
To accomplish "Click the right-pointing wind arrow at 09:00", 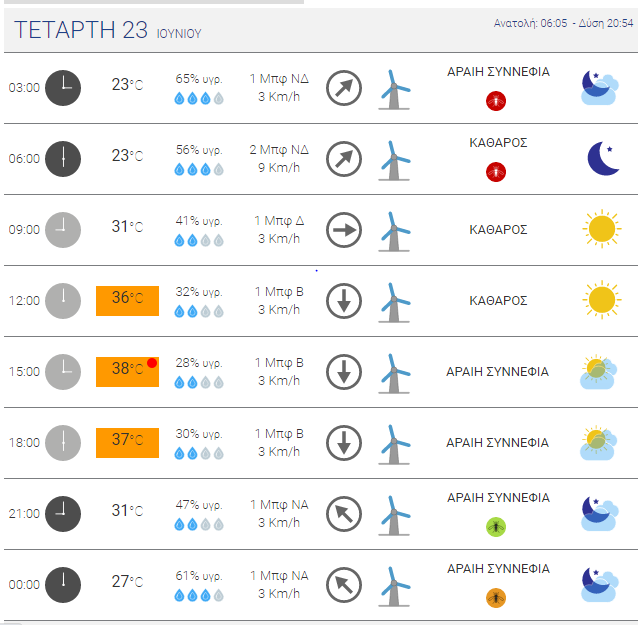I will point(344,230).
